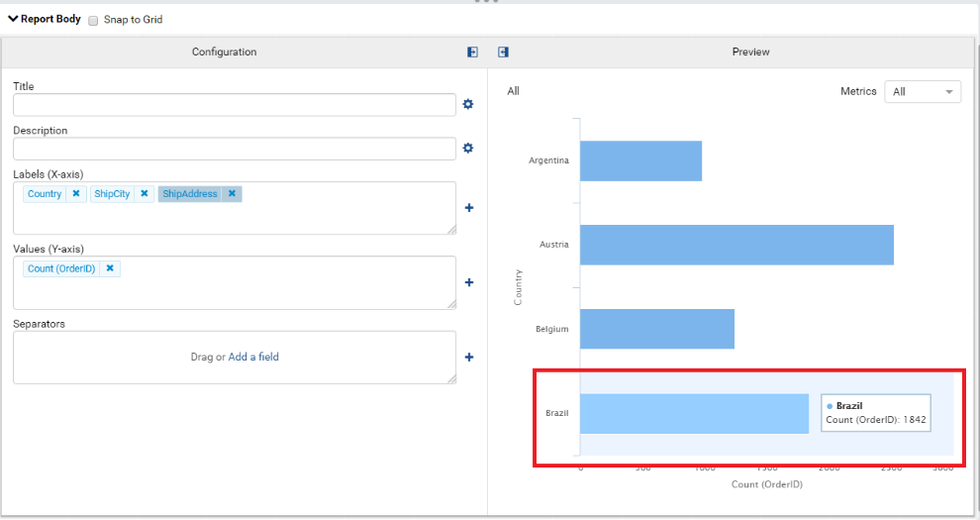Add a field to Values (Y-axis)
Screen dimensions: 980x520
tap(469, 282)
